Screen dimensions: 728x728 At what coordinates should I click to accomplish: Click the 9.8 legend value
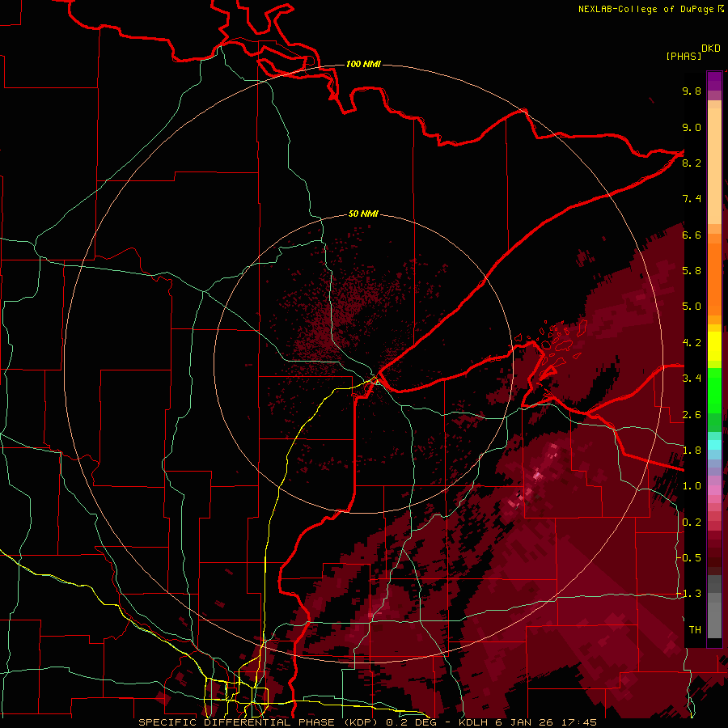tap(692, 91)
